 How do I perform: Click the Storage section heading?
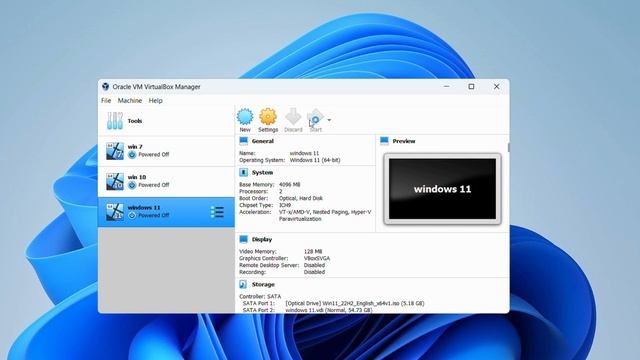[263, 284]
